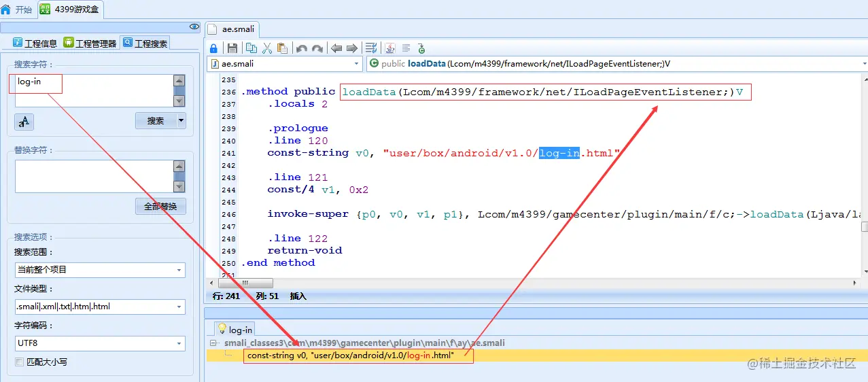This screenshot has height=382, width=868.
Task: Click the 插入 insert mode status entry
Action: [x=298, y=296]
